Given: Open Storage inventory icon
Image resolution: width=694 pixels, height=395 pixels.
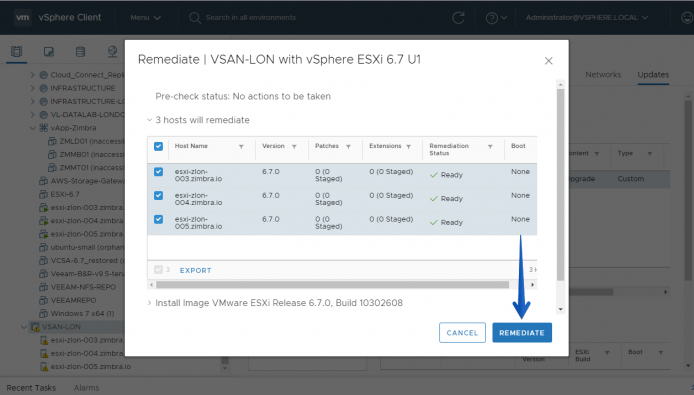Looking at the screenshot, I should pyautogui.click(x=80, y=52).
